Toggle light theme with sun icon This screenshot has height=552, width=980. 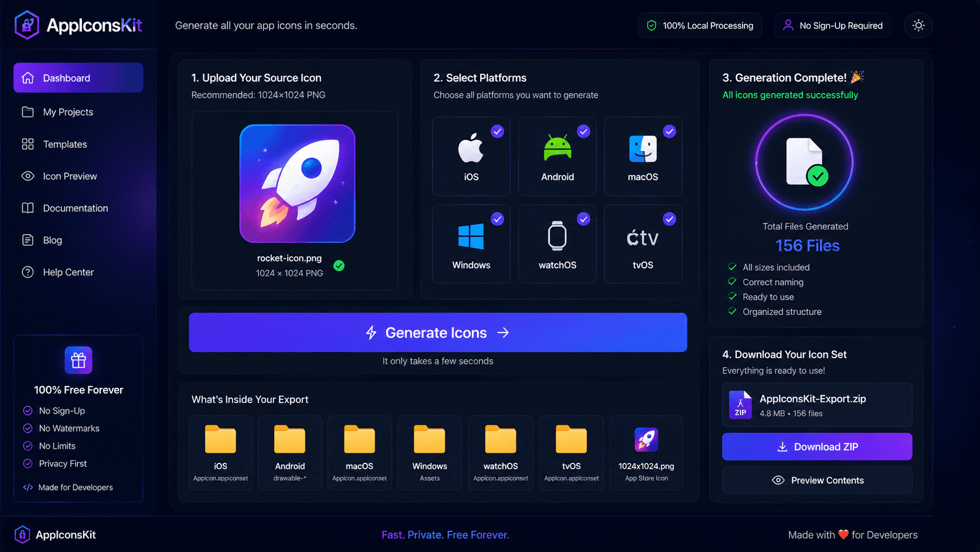pos(918,25)
